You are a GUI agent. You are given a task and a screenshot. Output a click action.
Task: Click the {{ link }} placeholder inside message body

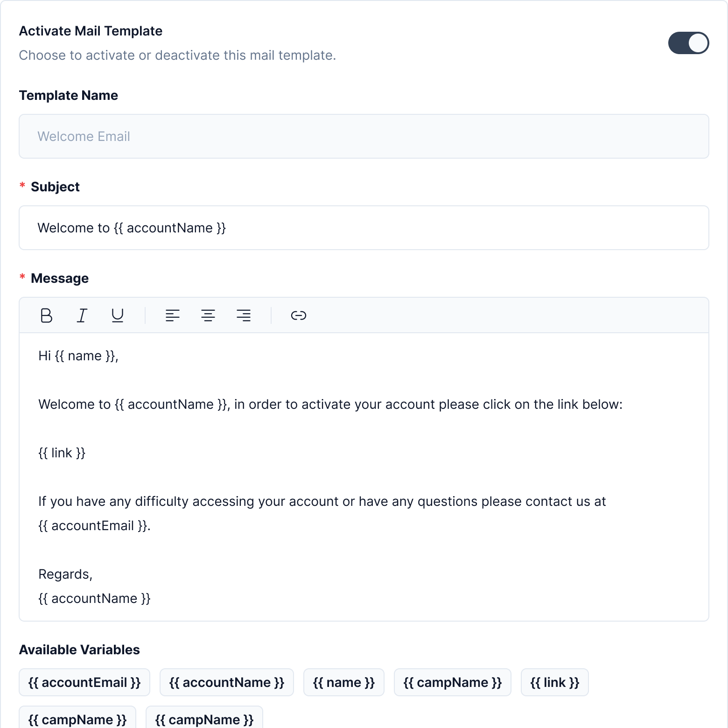click(x=62, y=453)
